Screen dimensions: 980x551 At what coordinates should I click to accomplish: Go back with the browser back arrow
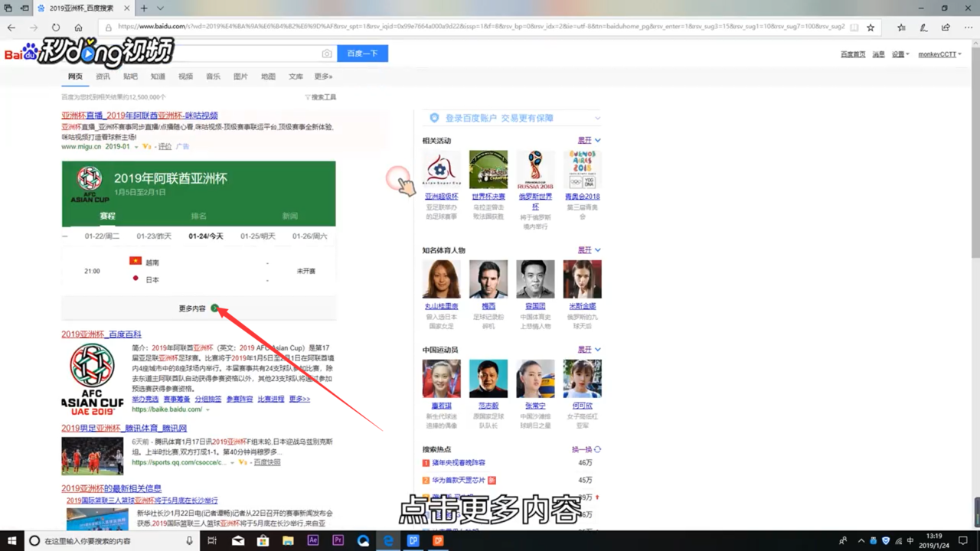[11, 27]
